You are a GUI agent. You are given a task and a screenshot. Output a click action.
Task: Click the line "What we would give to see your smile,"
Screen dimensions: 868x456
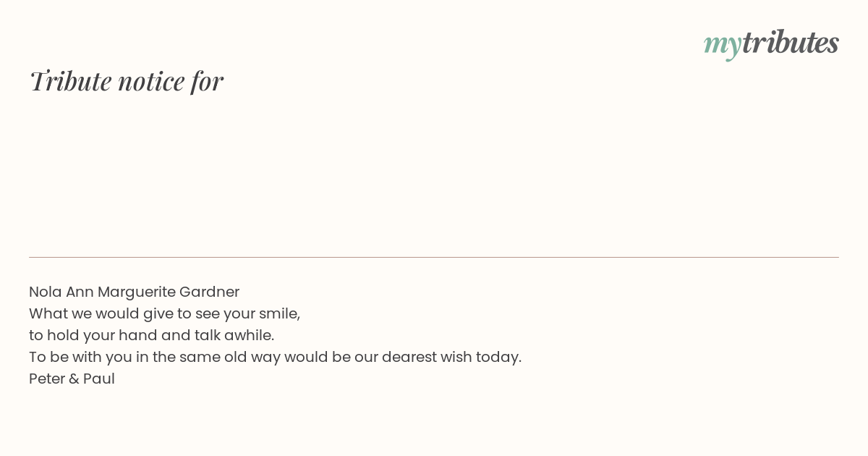(164, 313)
